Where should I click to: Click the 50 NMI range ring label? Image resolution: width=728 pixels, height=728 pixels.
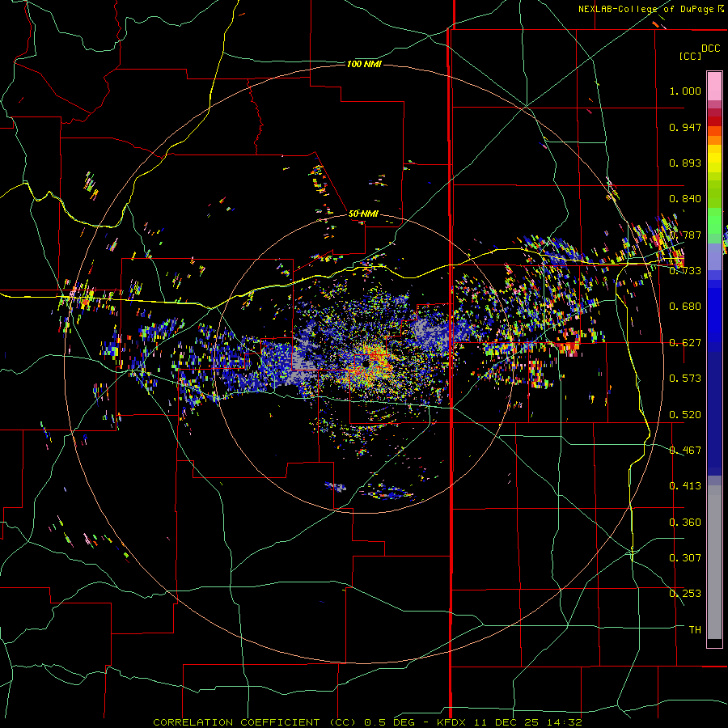click(363, 214)
